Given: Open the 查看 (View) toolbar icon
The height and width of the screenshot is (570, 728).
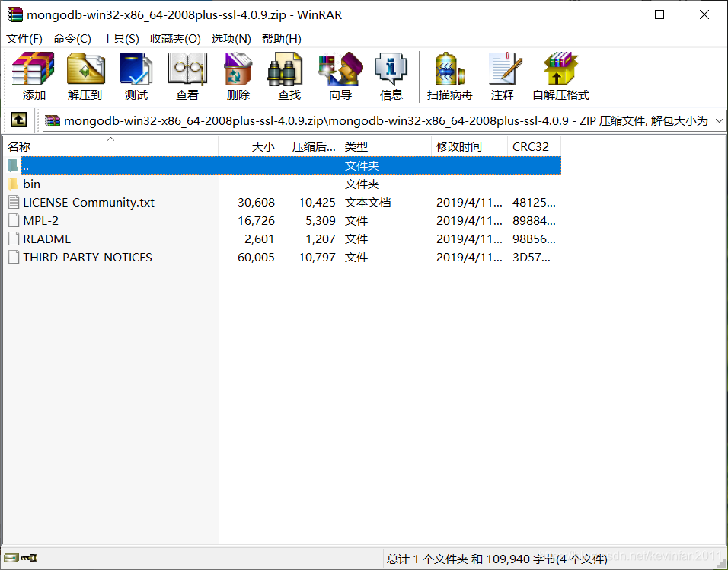Looking at the screenshot, I should [x=187, y=69].
